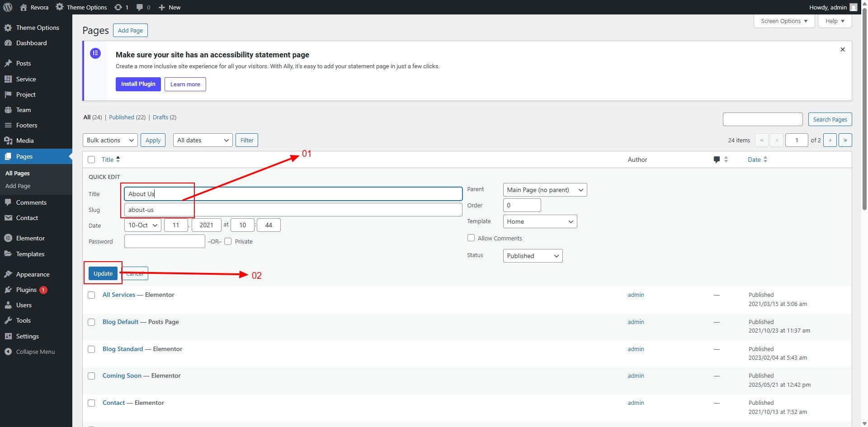
Task: Show the All (24) pages filter
Action: click(x=93, y=117)
